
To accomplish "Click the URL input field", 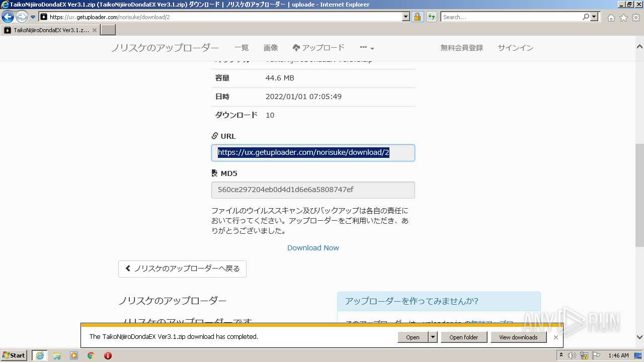I will 313,153.
